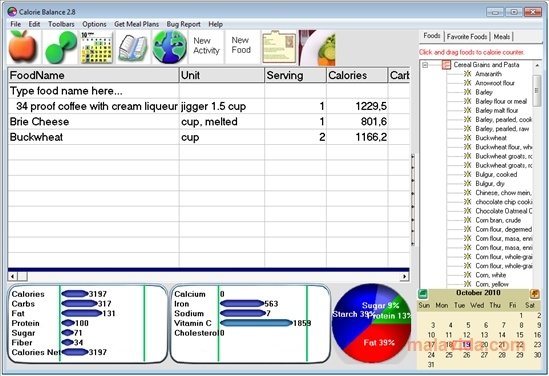Click the red Fat 39% pie slice
The height and width of the screenshot is (376, 549).
coord(376,345)
